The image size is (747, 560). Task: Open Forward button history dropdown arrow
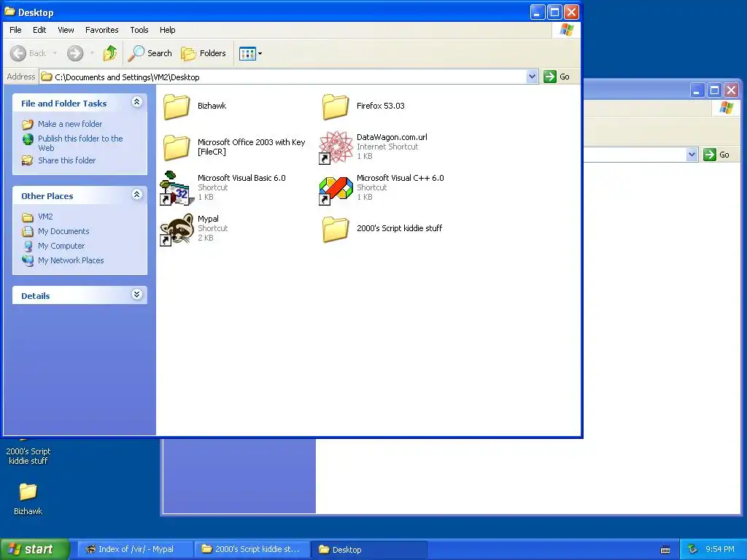[x=92, y=53]
